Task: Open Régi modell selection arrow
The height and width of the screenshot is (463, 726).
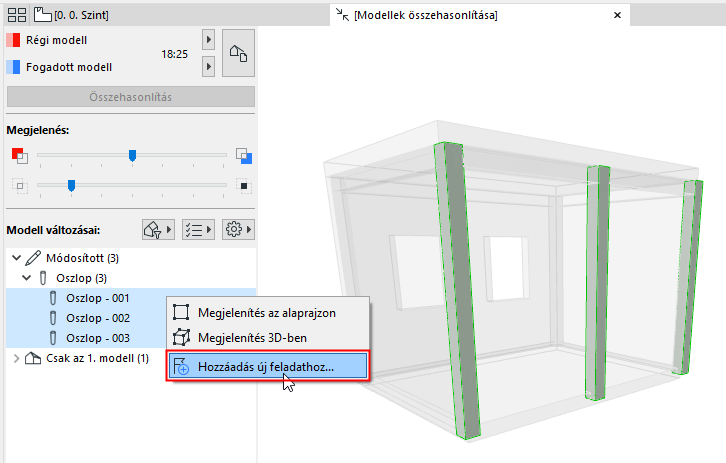Action: pyautogui.click(x=208, y=40)
